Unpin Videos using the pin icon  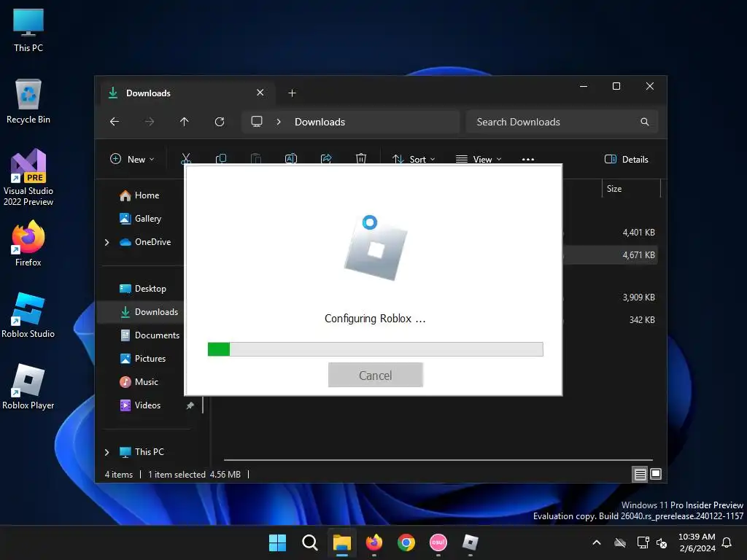pyautogui.click(x=190, y=405)
